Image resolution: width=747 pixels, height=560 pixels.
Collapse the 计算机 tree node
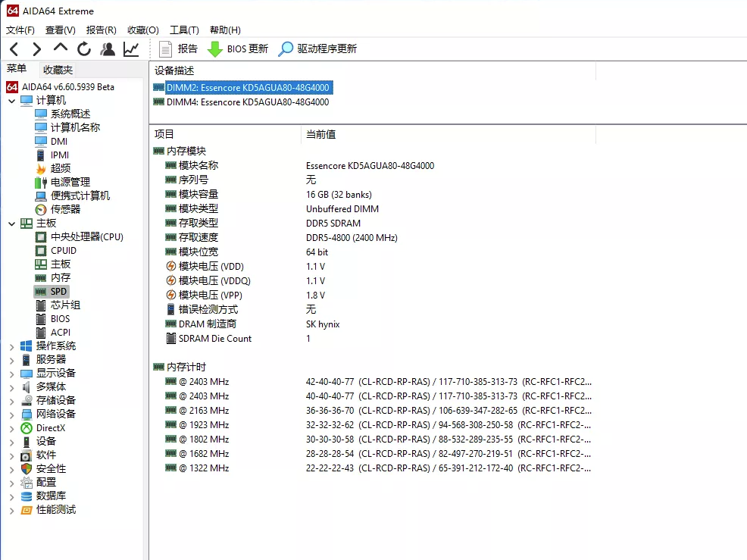[x=12, y=101]
